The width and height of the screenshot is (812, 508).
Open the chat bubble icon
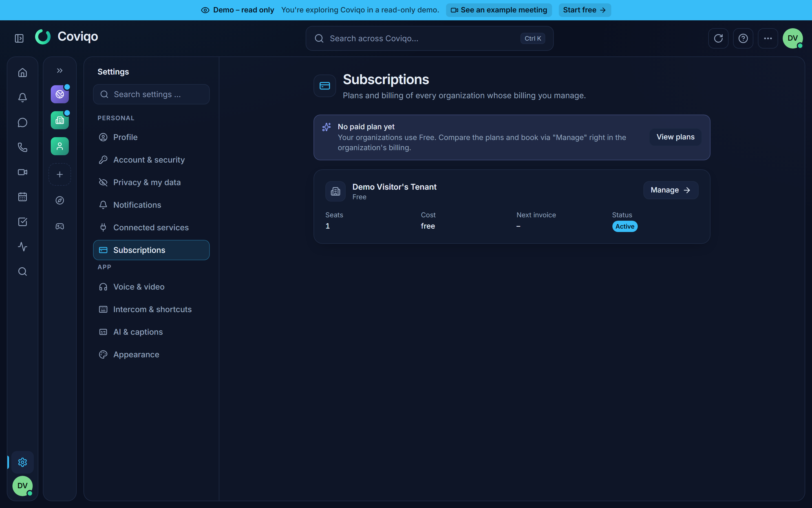[x=23, y=122]
